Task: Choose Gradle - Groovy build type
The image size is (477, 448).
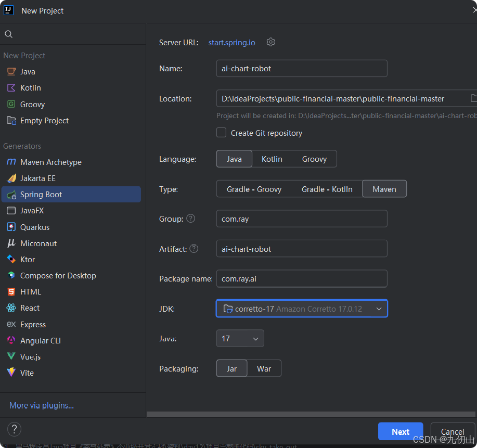Action: point(254,189)
